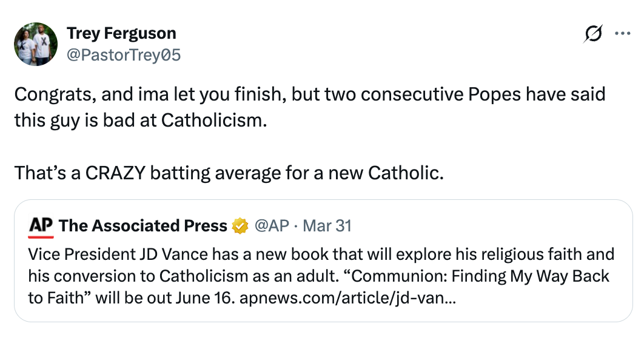
Task: Click the line 'this guy is bad at Catholicism'
Action: [x=141, y=120]
